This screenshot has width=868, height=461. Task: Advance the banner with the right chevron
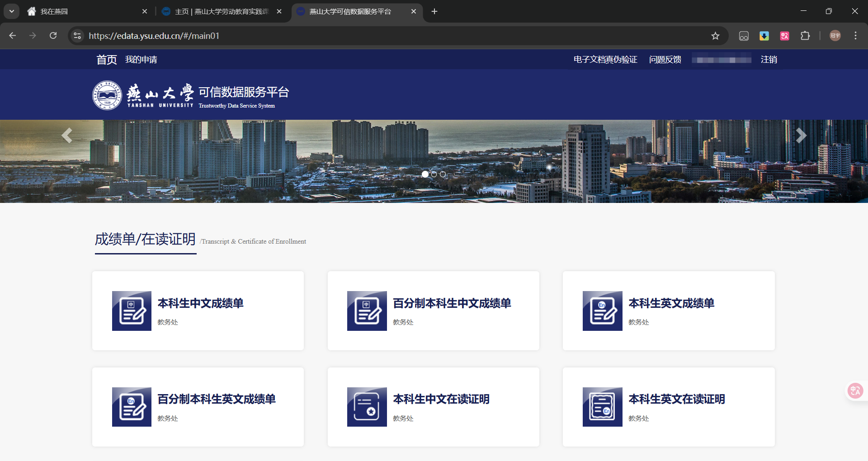click(x=801, y=135)
